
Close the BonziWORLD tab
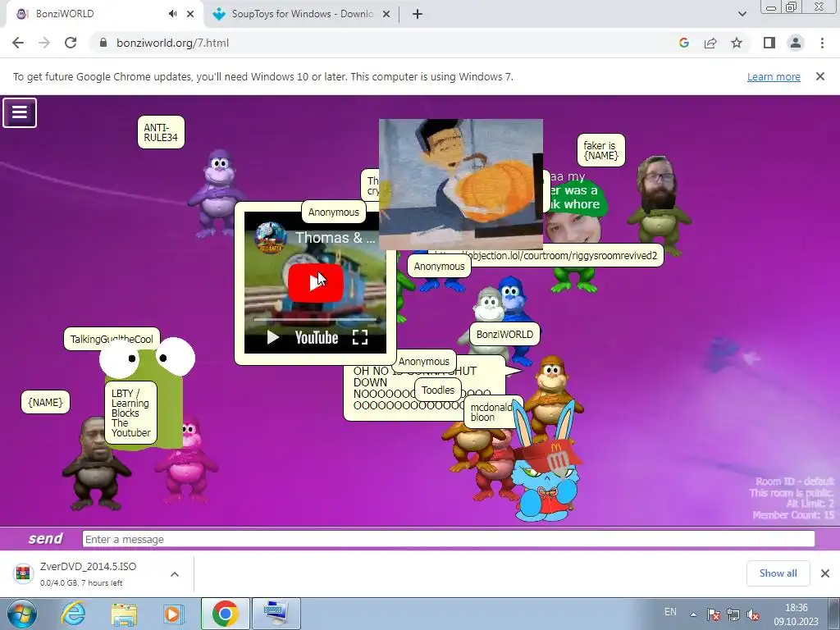[190, 14]
